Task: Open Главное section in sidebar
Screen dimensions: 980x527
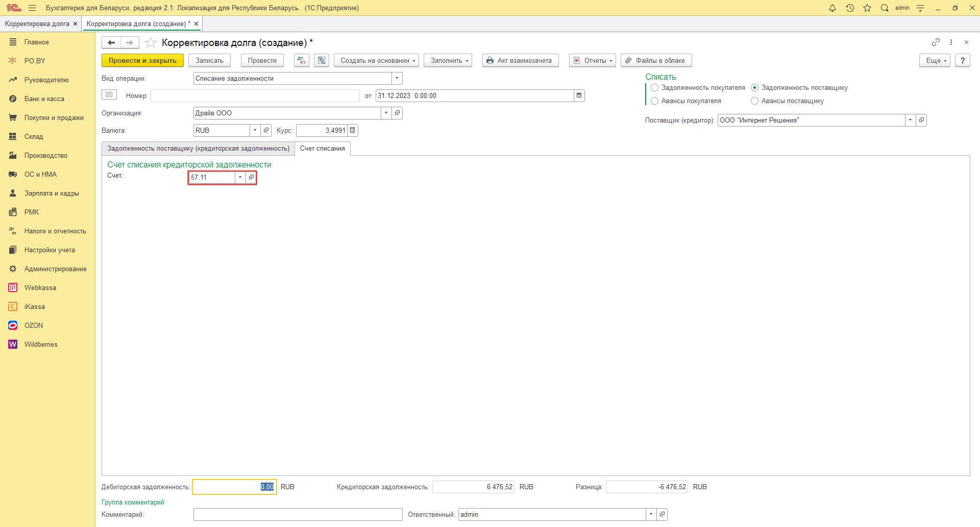Action: [x=37, y=42]
